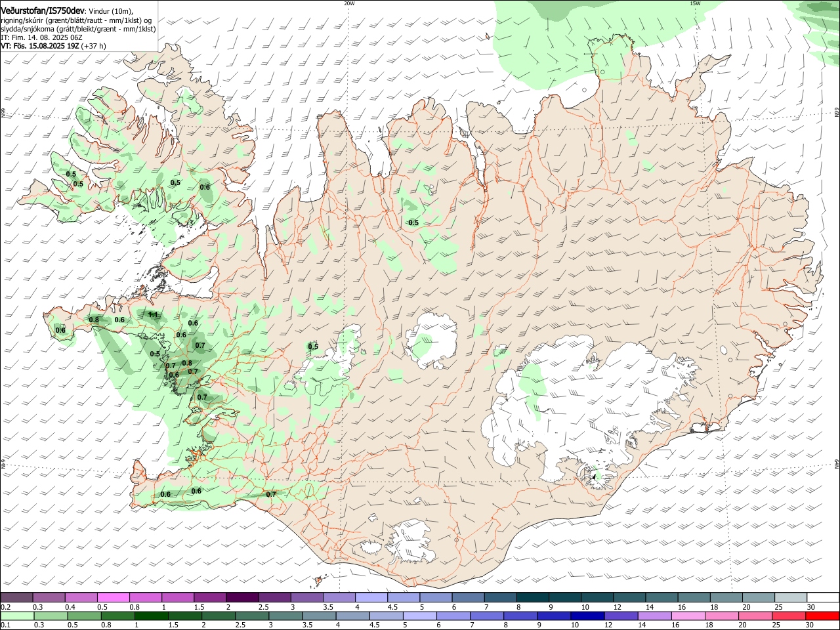This screenshot has height=630, width=840.
Task: Click the Mýrdalsjökull glacier near the south coast
Action: (x=411, y=542)
